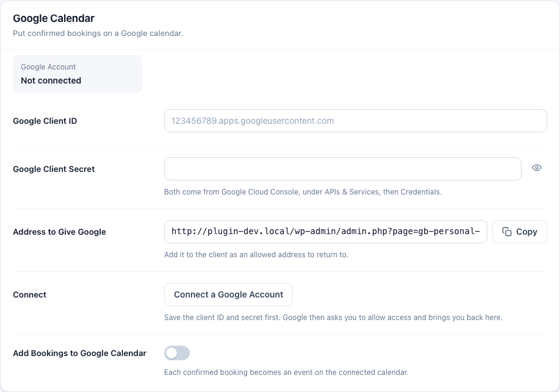Viewport: 560px width, 392px height.
Task: Click the Google Client ID input field
Action: [356, 121]
